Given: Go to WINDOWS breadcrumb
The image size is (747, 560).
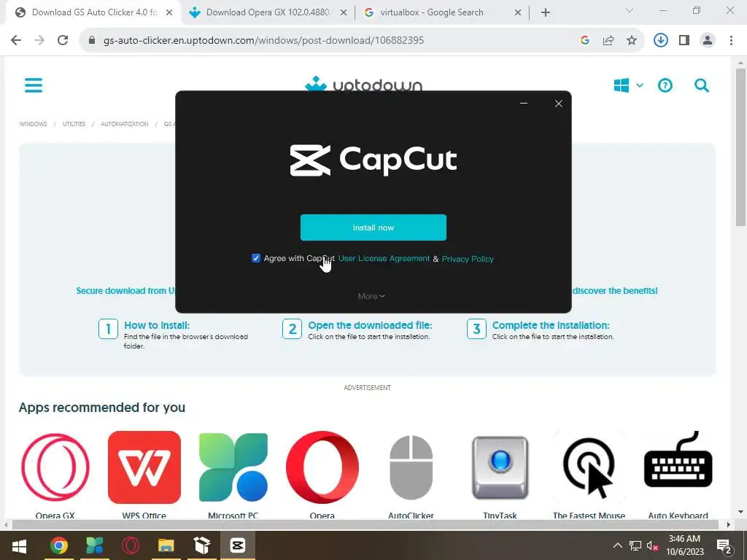Looking at the screenshot, I should point(34,124).
